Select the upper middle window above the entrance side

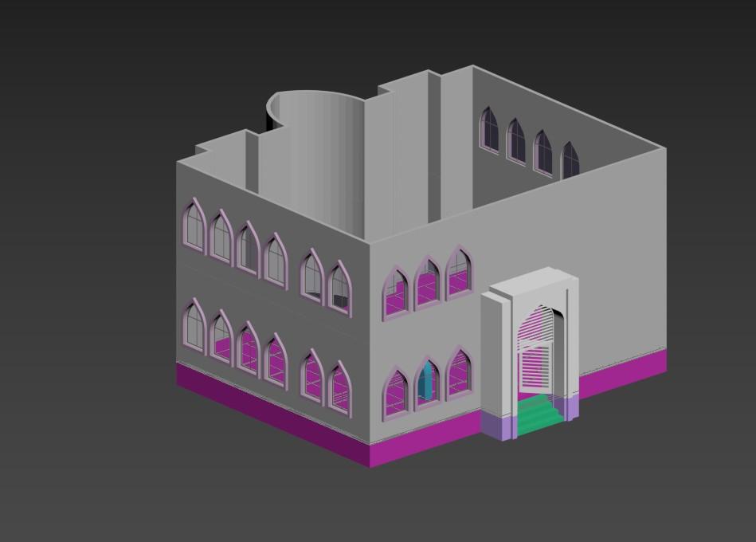[x=428, y=283]
